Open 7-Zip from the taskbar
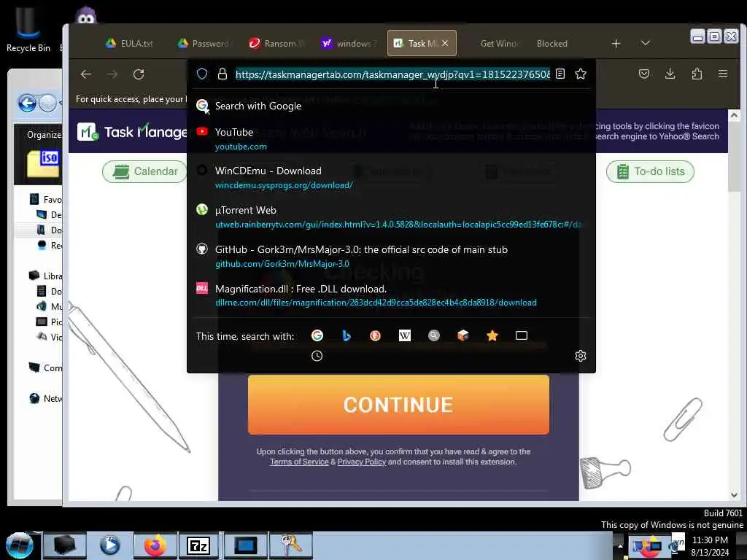Viewport: 747px width, 560px height. click(199, 545)
